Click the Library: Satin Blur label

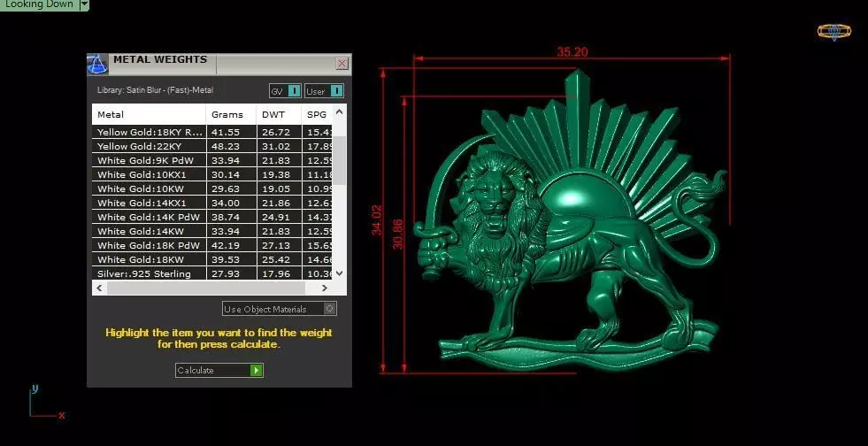155,90
